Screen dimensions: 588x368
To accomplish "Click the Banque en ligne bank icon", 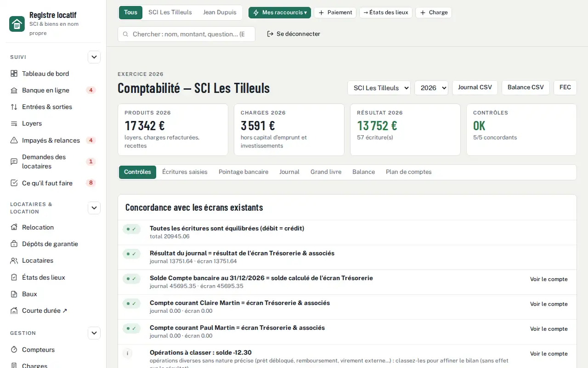I will click(x=14, y=90).
